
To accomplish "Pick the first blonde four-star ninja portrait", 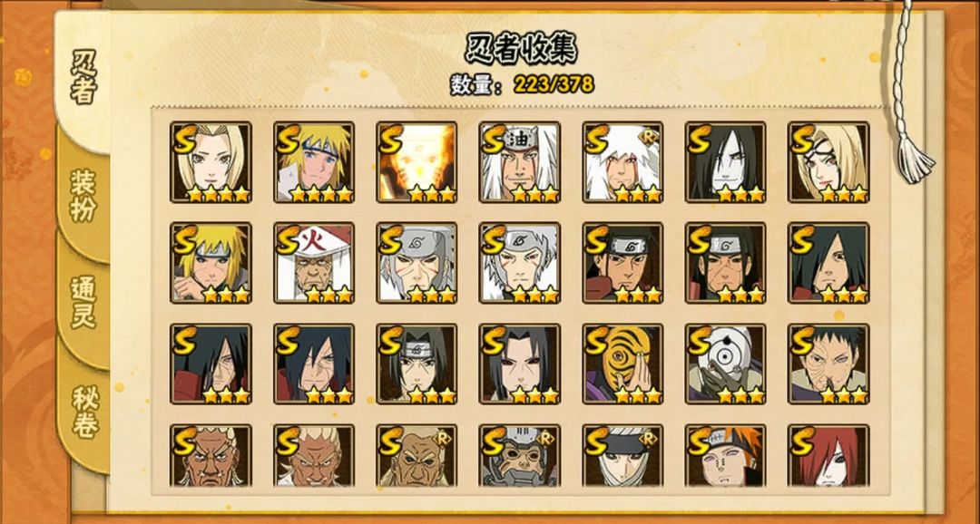I will pos(211,162).
